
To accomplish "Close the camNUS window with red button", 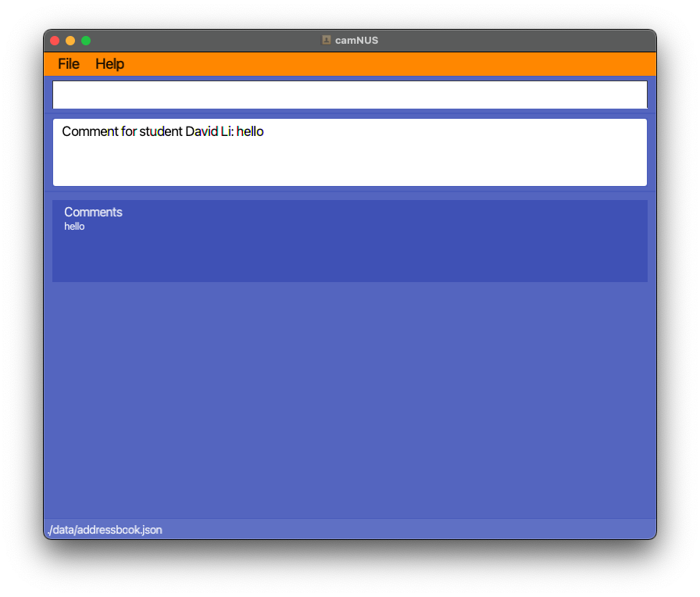I will coord(55,41).
